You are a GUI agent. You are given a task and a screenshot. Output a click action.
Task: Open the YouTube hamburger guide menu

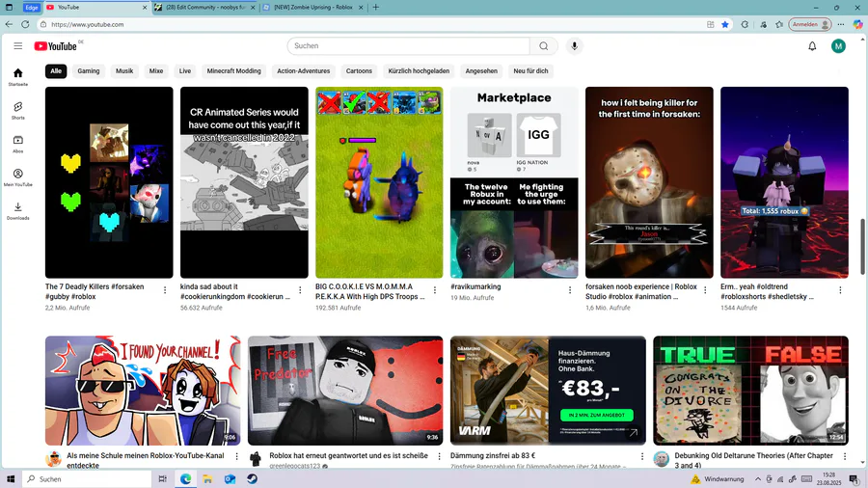pos(18,46)
